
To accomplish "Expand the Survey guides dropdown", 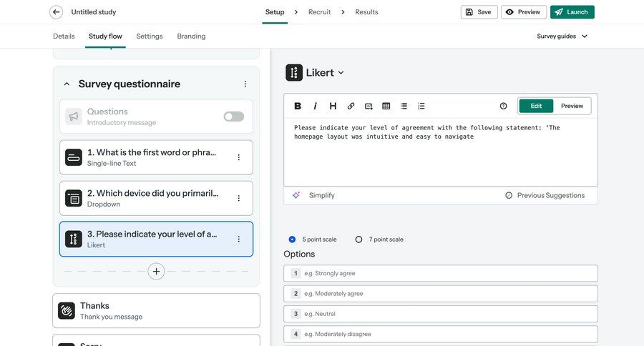I will (x=562, y=36).
